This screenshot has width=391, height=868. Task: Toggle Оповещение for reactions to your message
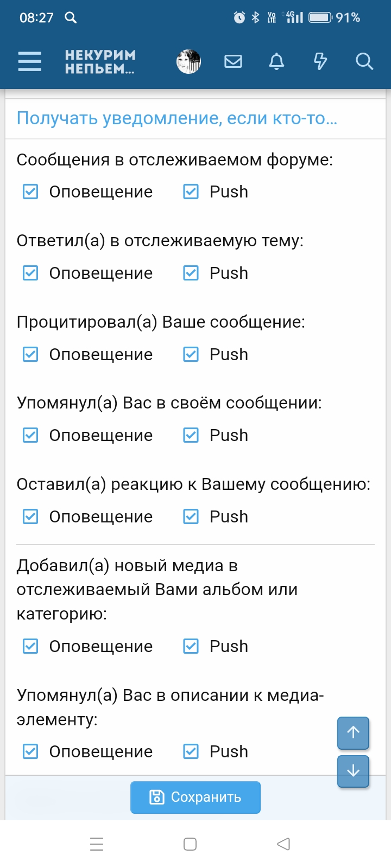click(x=30, y=516)
